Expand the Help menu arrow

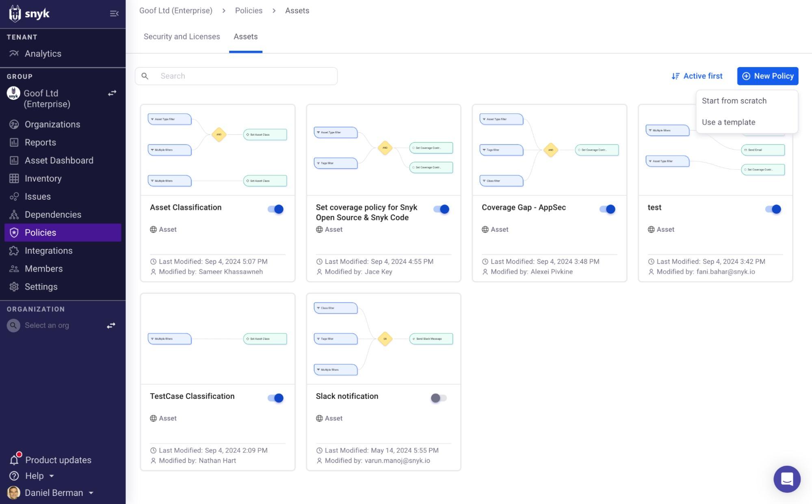52,476
